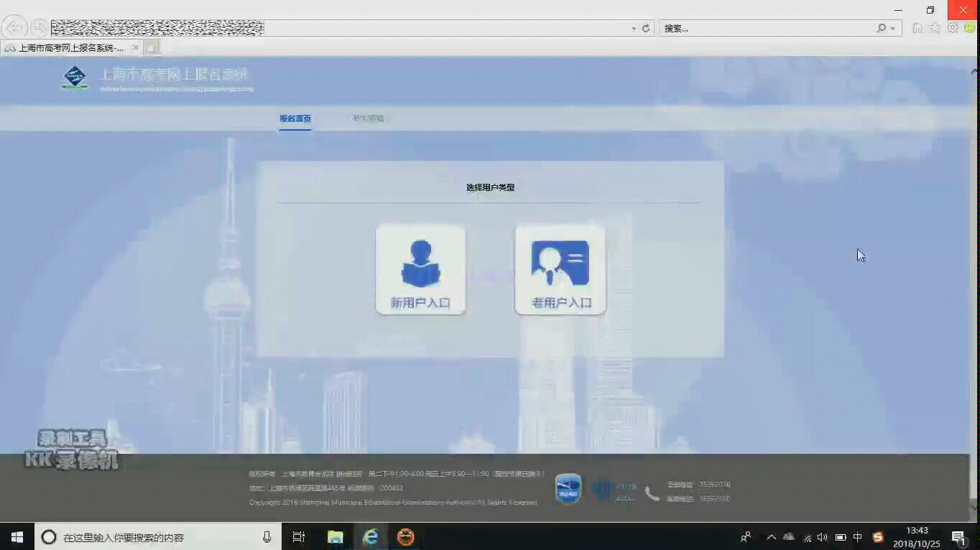Click the orange recorder app taskbar icon
Image resolution: width=980 pixels, height=550 pixels.
pyautogui.click(x=406, y=537)
